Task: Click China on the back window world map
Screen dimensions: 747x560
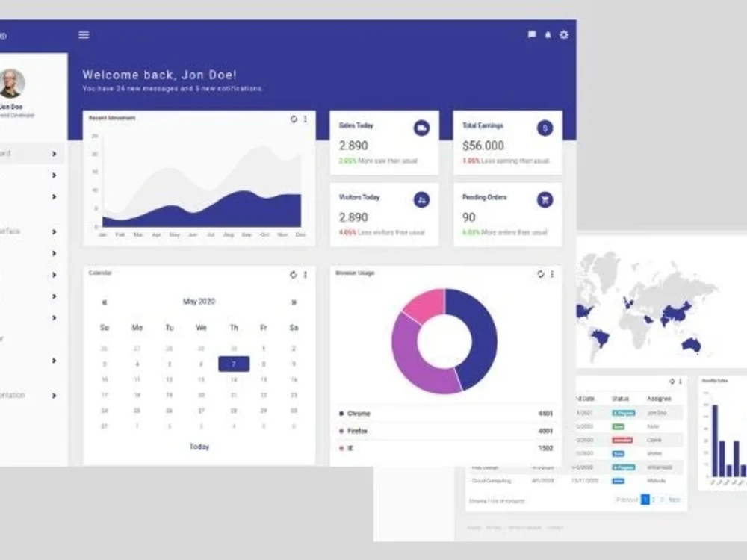Action: (x=678, y=312)
